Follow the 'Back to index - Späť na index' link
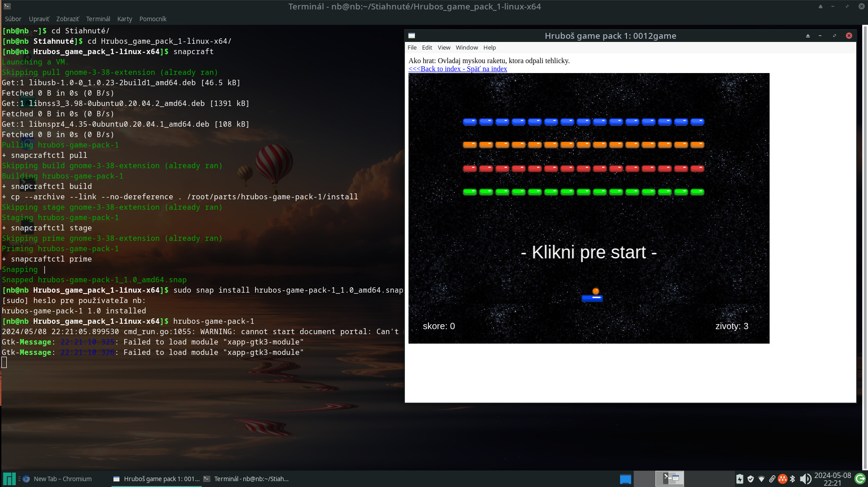This screenshot has height=487, width=868. pyautogui.click(x=457, y=69)
